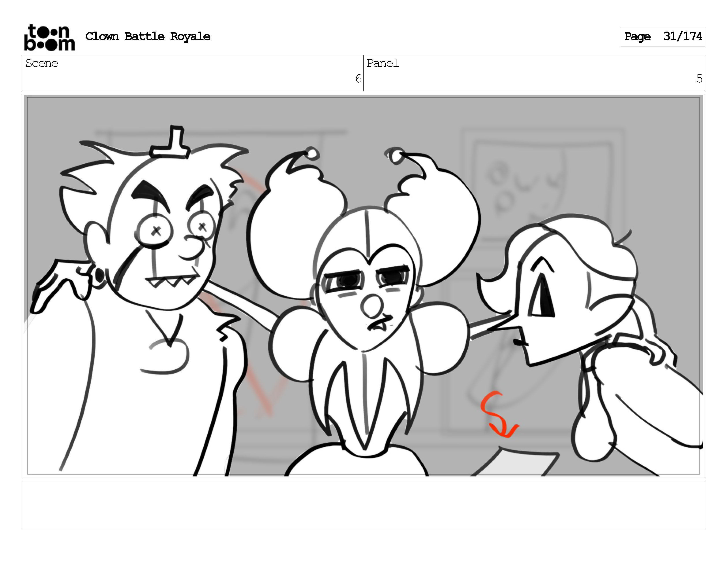Click the empty notes box below the panel
Viewport: 728px width, 563px height.
click(363, 505)
